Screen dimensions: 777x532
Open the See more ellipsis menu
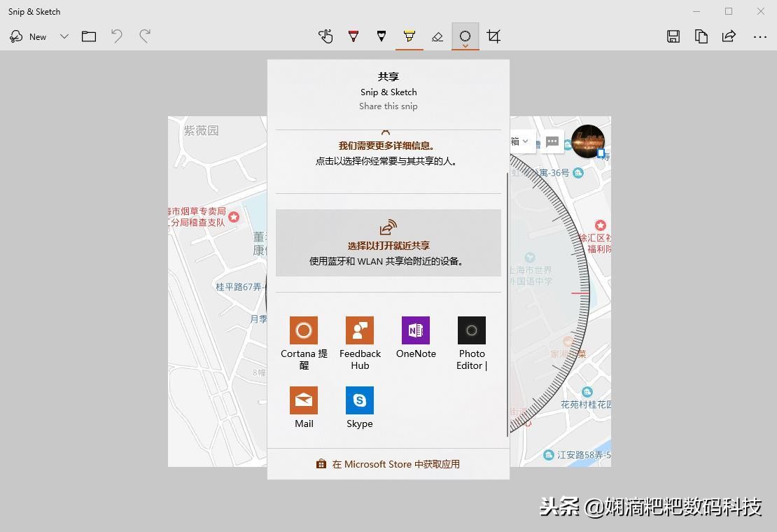(x=759, y=36)
